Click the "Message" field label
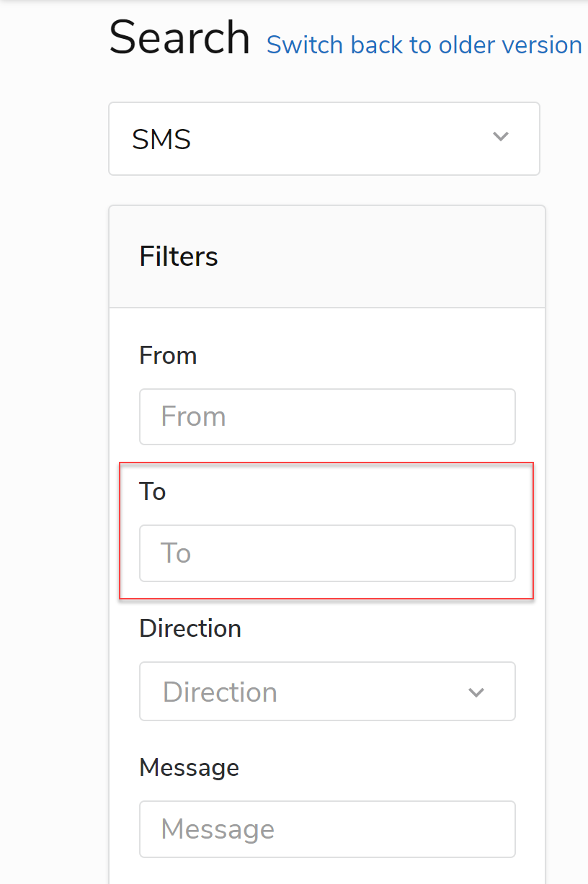The width and height of the screenshot is (588, 884). (x=189, y=767)
